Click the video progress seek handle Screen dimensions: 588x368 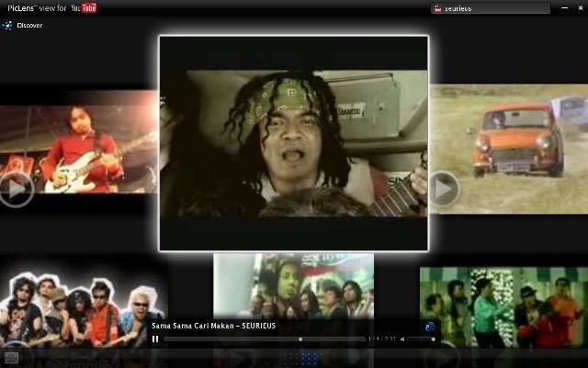(x=300, y=339)
